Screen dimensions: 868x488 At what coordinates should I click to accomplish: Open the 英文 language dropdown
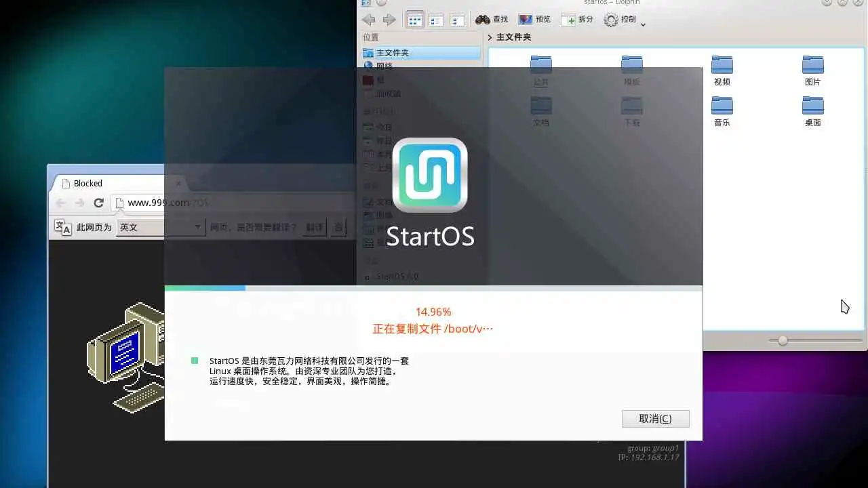[x=160, y=228]
